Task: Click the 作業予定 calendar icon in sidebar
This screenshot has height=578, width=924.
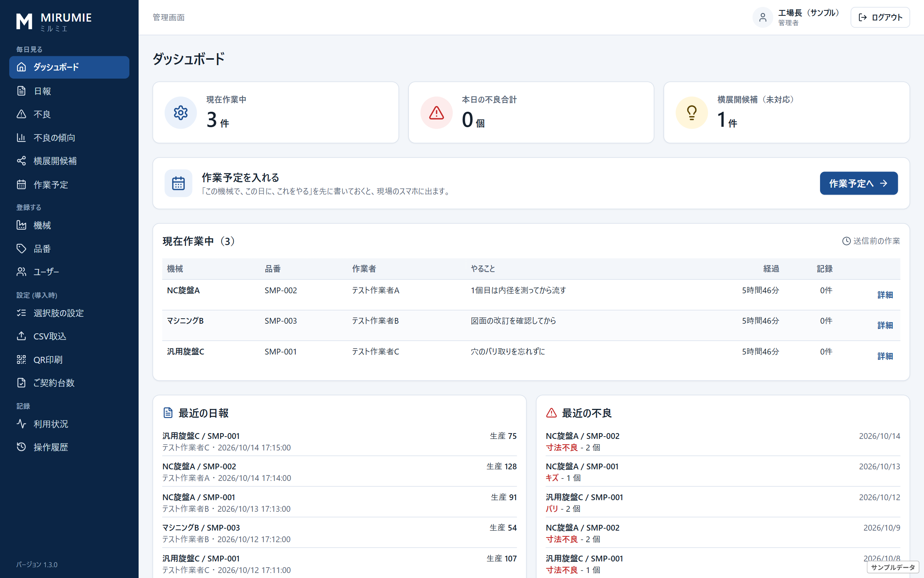Action: point(21,185)
